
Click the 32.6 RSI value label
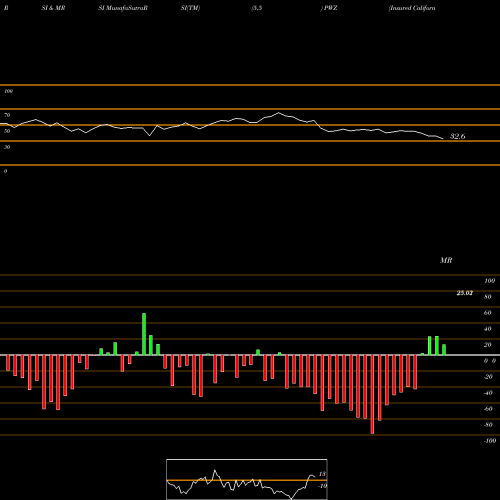coord(457,136)
